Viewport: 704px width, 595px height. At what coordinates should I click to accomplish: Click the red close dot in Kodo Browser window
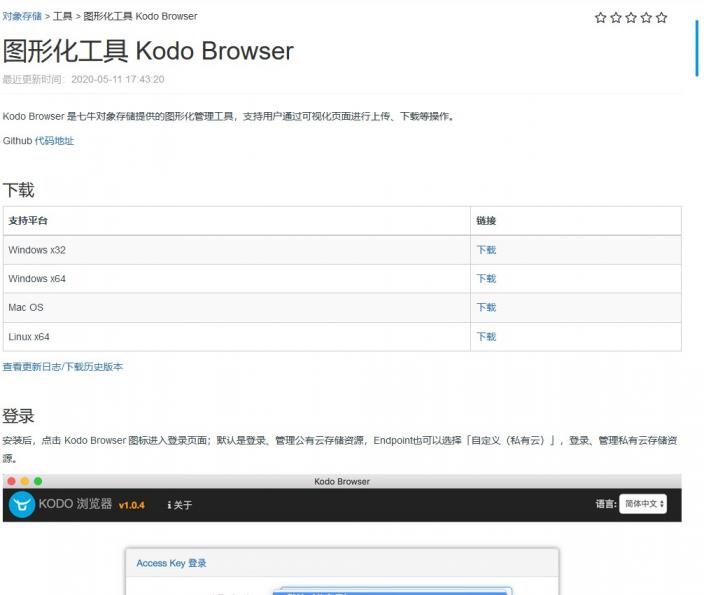pyautogui.click(x=12, y=481)
